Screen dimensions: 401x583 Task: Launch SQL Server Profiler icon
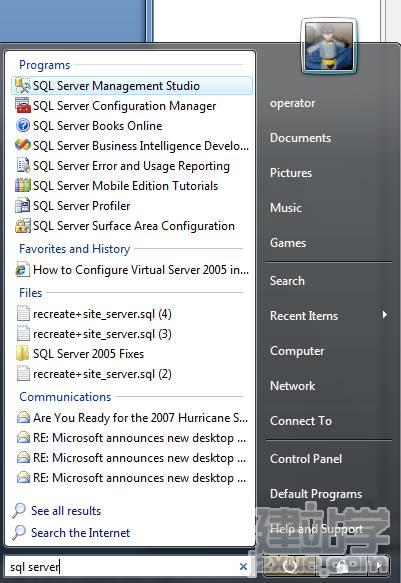(x=22, y=206)
